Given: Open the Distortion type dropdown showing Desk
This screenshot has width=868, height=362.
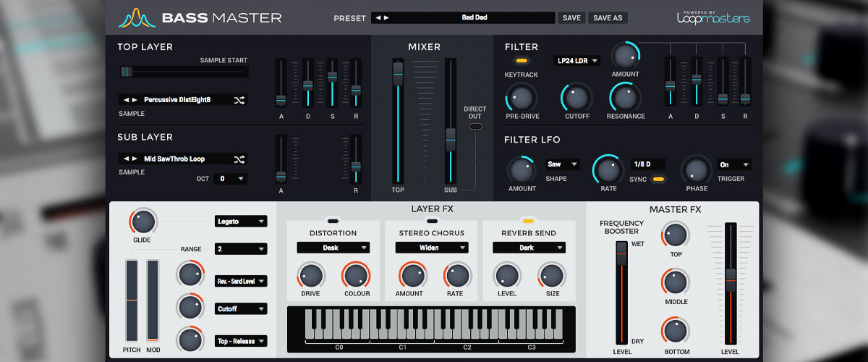Looking at the screenshot, I should [x=333, y=248].
